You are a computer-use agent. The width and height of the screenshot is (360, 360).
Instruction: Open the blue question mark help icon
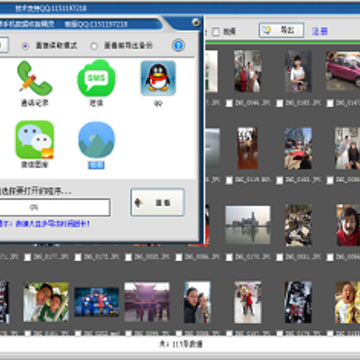(179, 45)
